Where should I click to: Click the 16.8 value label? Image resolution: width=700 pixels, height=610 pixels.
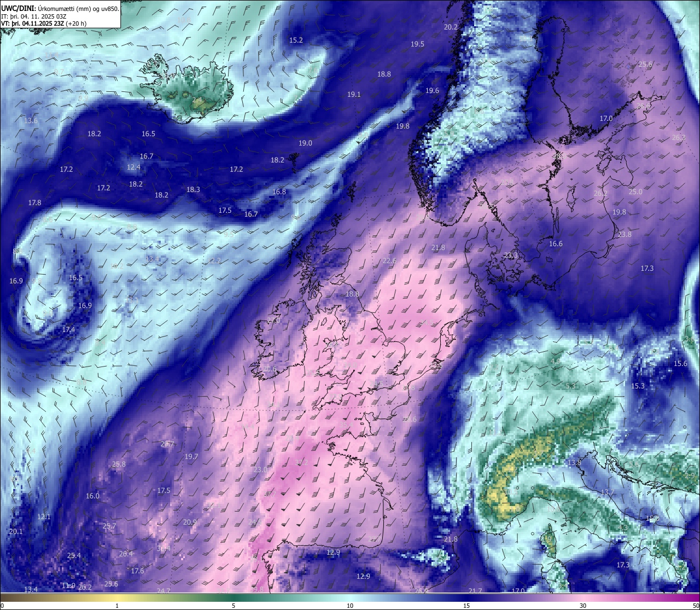click(x=279, y=191)
